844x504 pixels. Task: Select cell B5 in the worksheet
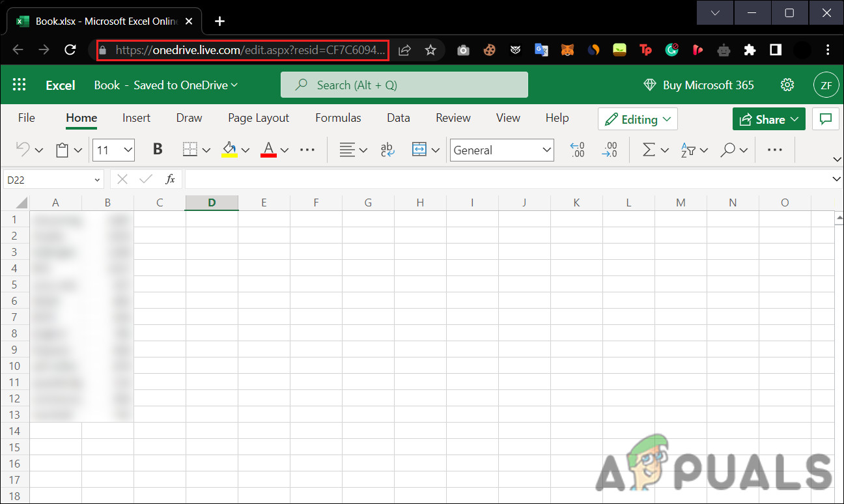tap(107, 285)
